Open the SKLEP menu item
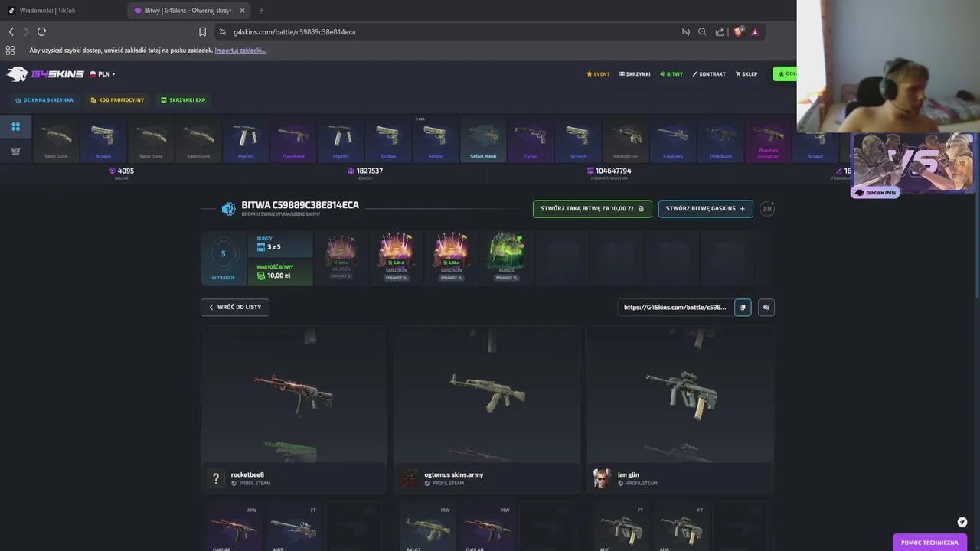 pos(746,74)
